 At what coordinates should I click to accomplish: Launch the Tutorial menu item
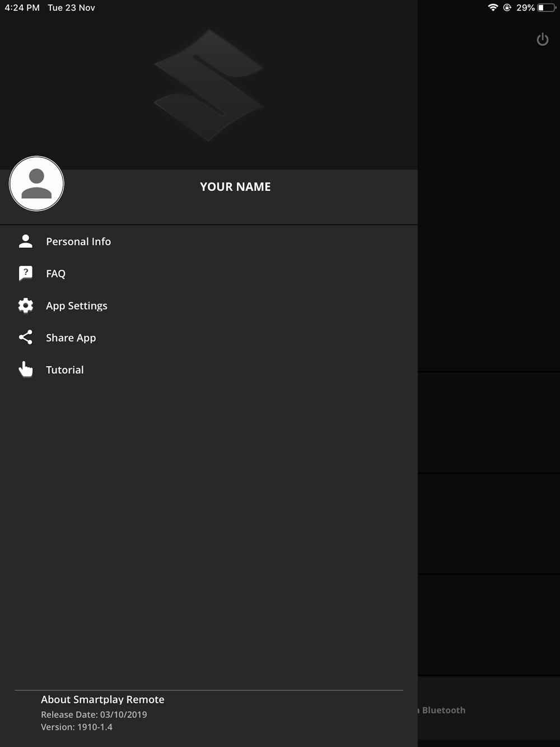click(x=209, y=370)
